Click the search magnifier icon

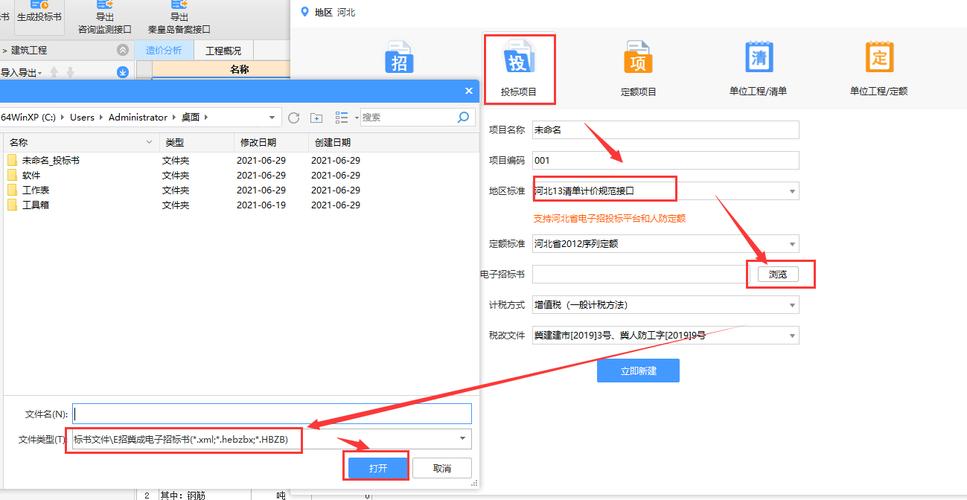coord(463,117)
